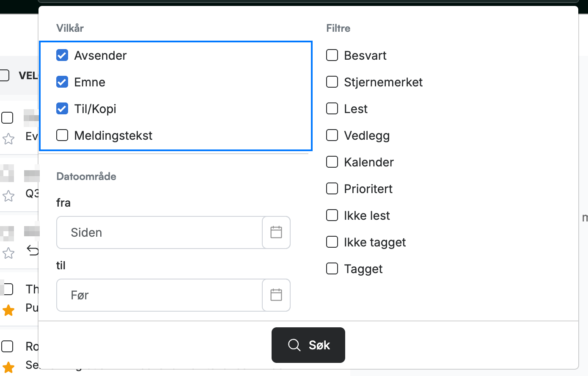Screen dimensions: 588x376
Task: Star the message beginning with Ev
Action: coord(8,138)
